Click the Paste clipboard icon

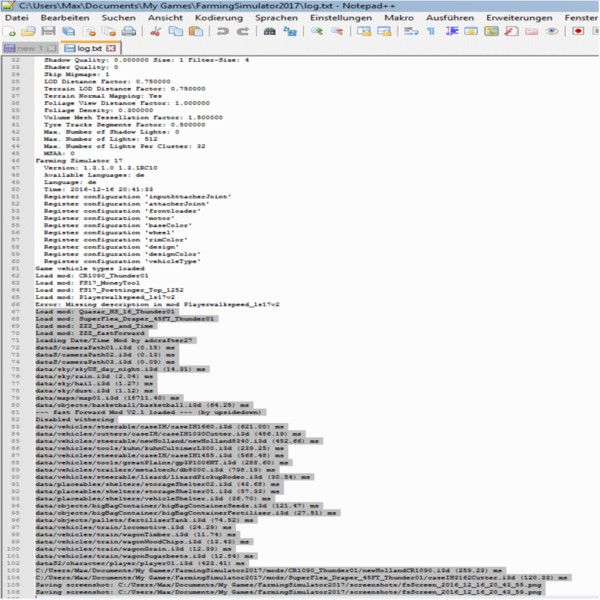pos(193,32)
